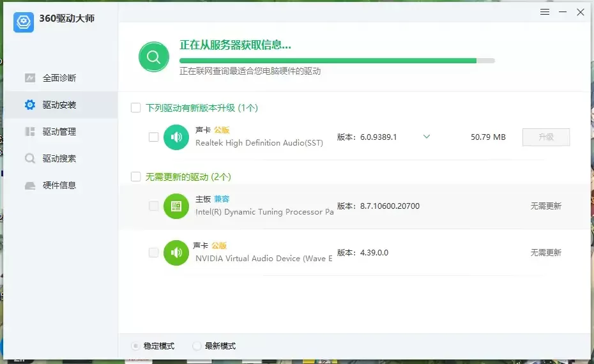Tick the Intel Dynamic Tuning Processor checkbox
Screen dimensions: 594x364
point(153,206)
